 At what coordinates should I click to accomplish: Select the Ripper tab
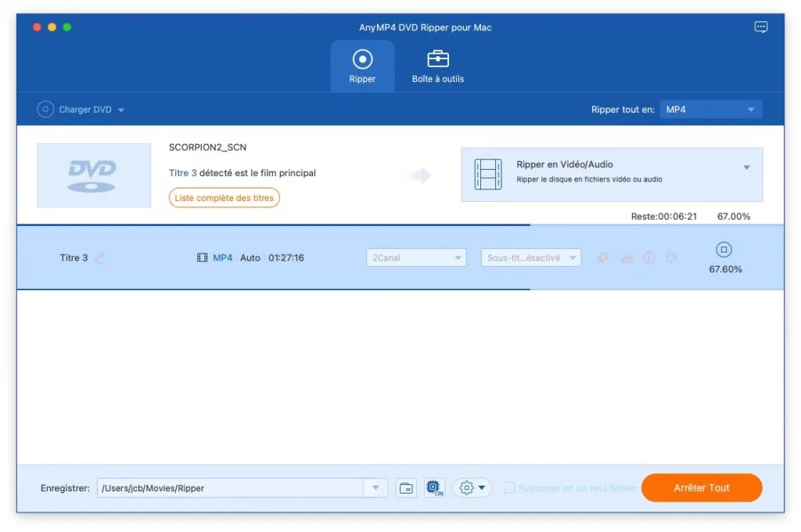tap(362, 66)
